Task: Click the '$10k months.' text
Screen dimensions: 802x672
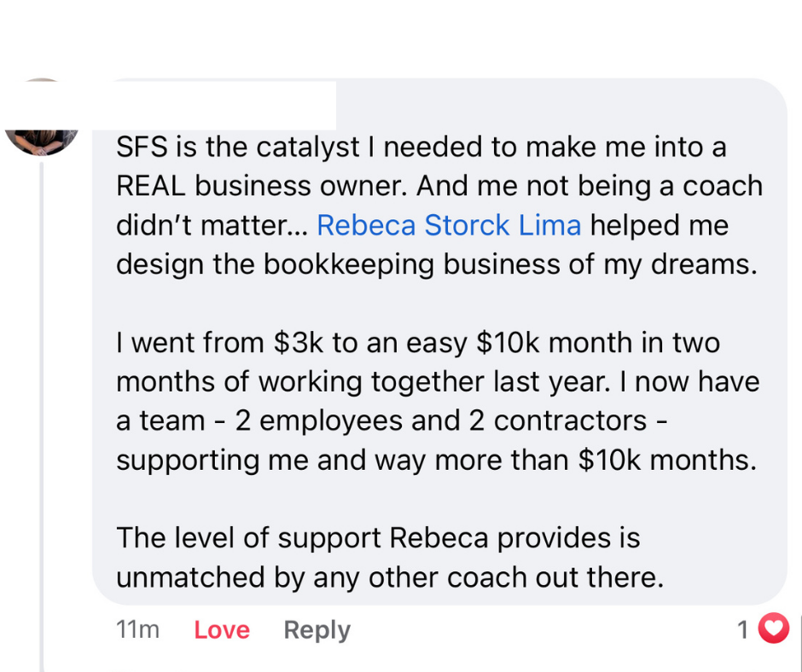Action: tap(667, 461)
